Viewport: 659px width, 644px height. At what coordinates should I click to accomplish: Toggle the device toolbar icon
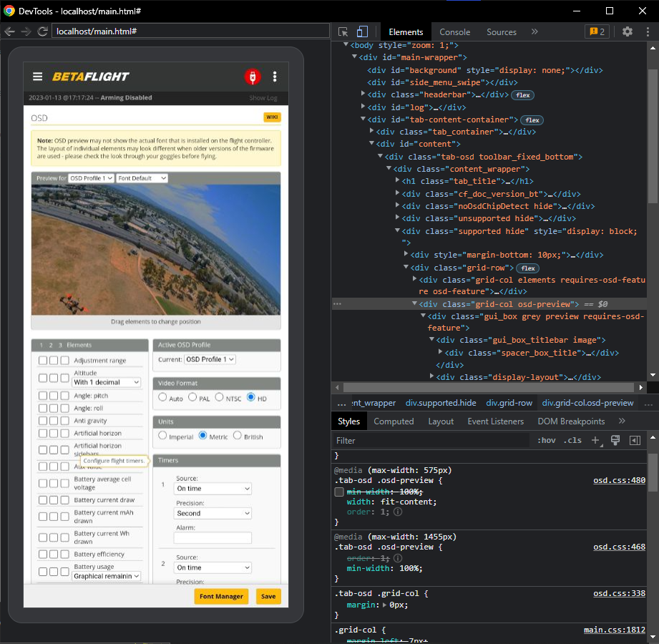coord(362,32)
